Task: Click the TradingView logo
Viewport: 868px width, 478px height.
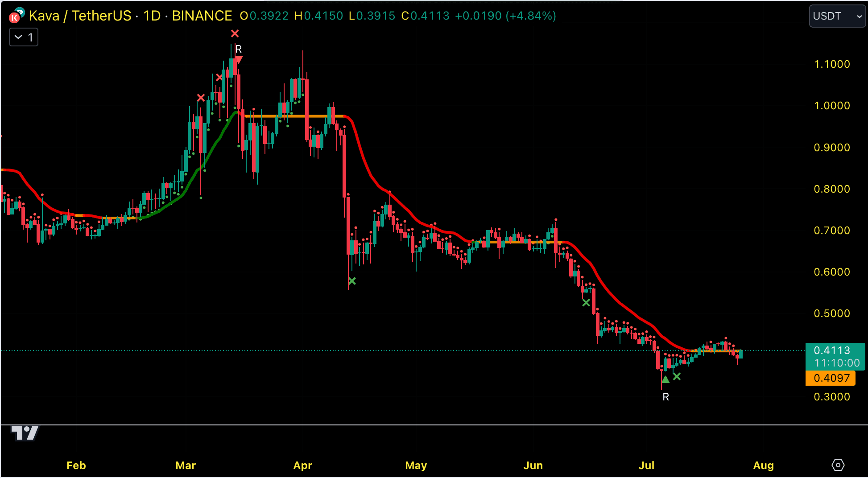Action: click(25, 433)
